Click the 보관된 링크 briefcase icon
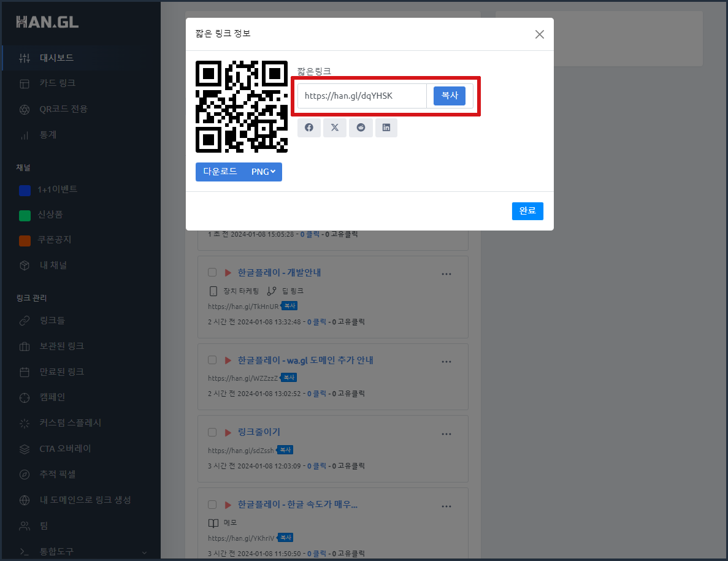The width and height of the screenshot is (728, 561). 25,346
